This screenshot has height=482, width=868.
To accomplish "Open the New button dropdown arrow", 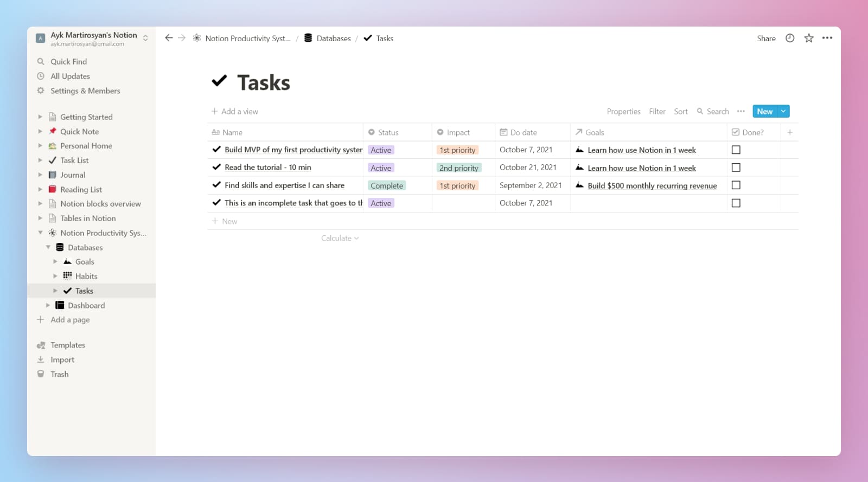I will [783, 111].
